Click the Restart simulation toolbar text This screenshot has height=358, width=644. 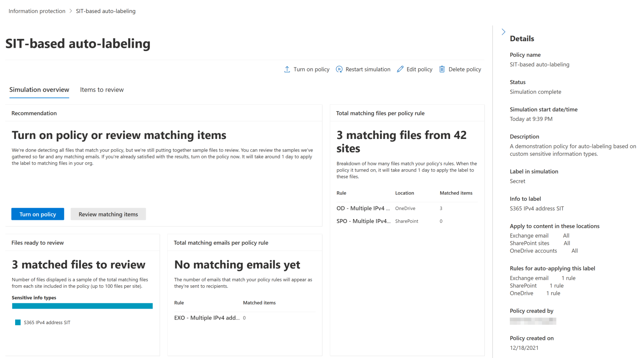(368, 69)
